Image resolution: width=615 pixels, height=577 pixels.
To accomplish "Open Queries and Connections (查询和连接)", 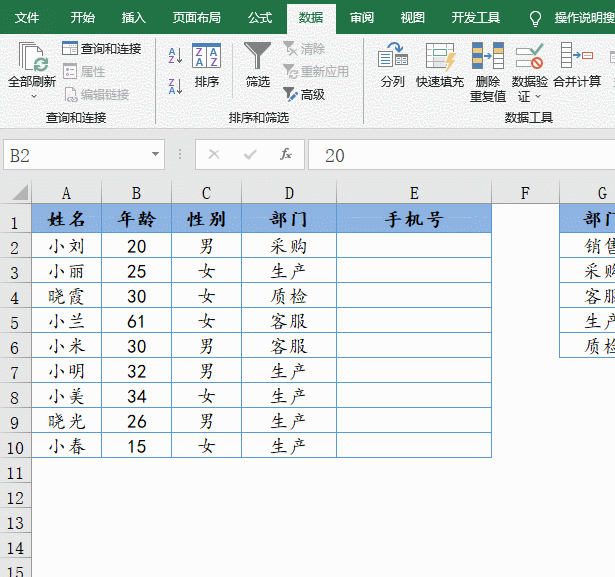I will [x=101, y=49].
